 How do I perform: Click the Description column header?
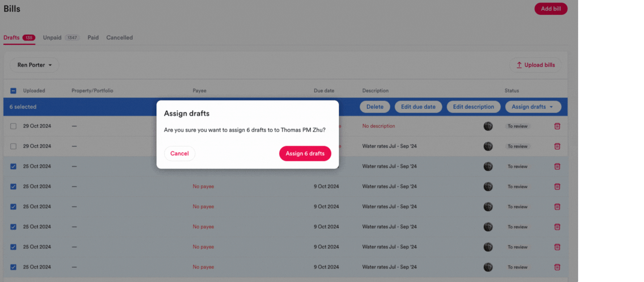point(375,91)
